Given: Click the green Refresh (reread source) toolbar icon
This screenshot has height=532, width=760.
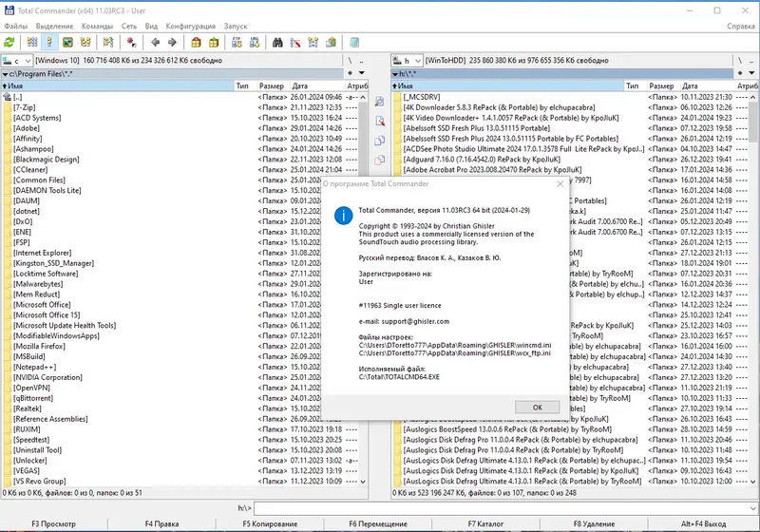Looking at the screenshot, I should (9, 43).
